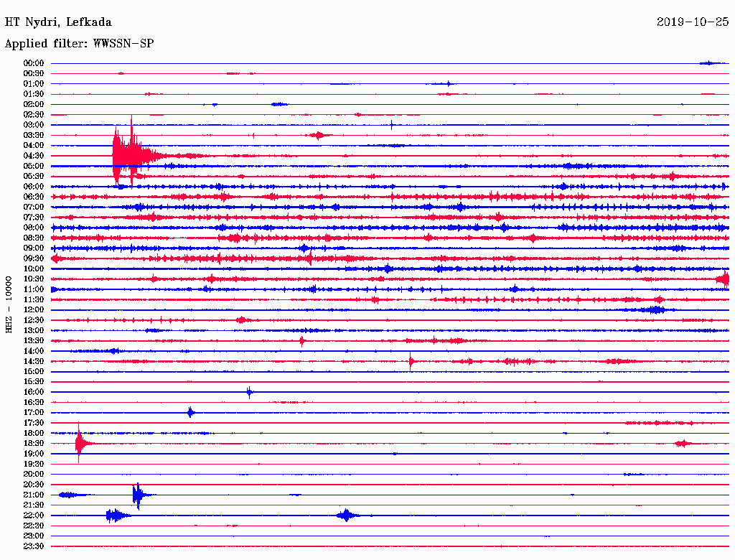Click the blue spike on the 17:00 trace
The width and height of the screenshot is (735, 560).
tap(190, 413)
